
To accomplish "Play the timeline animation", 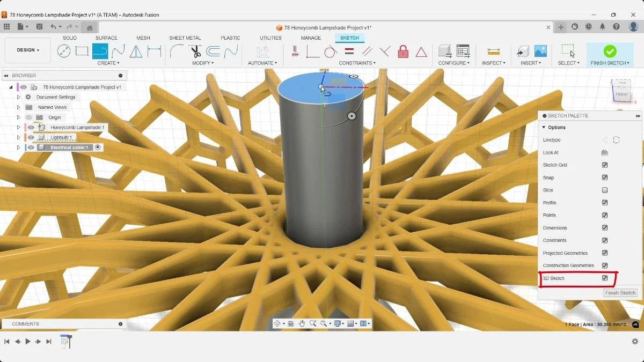I will (28, 342).
